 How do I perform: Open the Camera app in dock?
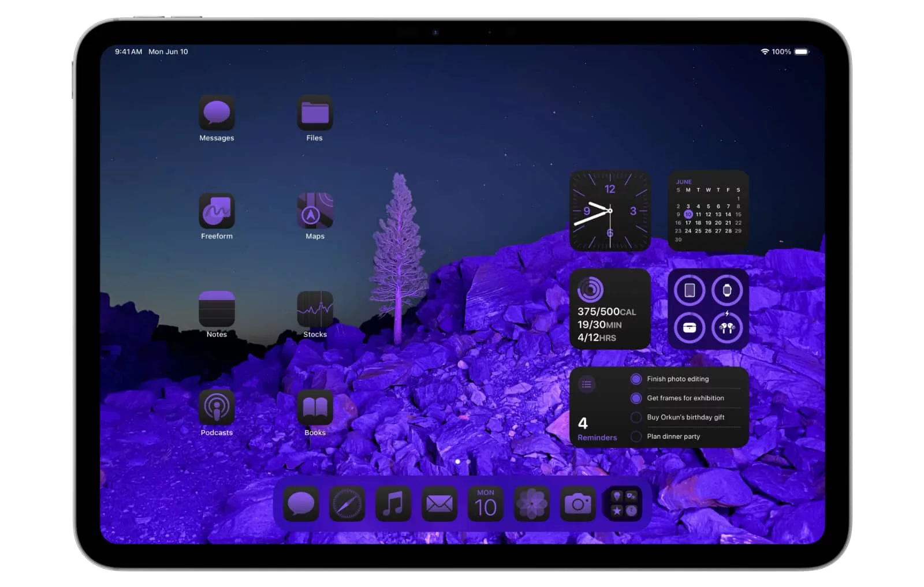(577, 504)
